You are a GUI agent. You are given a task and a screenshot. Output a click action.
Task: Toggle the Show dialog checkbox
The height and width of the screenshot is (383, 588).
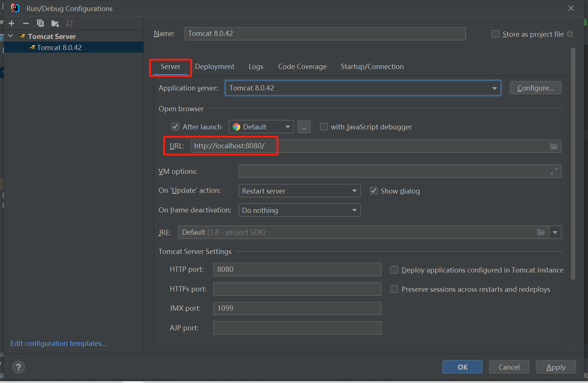pyautogui.click(x=374, y=191)
